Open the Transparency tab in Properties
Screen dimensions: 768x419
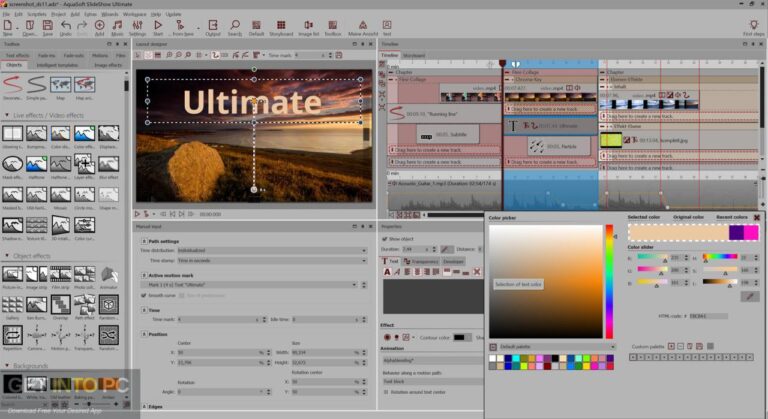click(x=422, y=261)
